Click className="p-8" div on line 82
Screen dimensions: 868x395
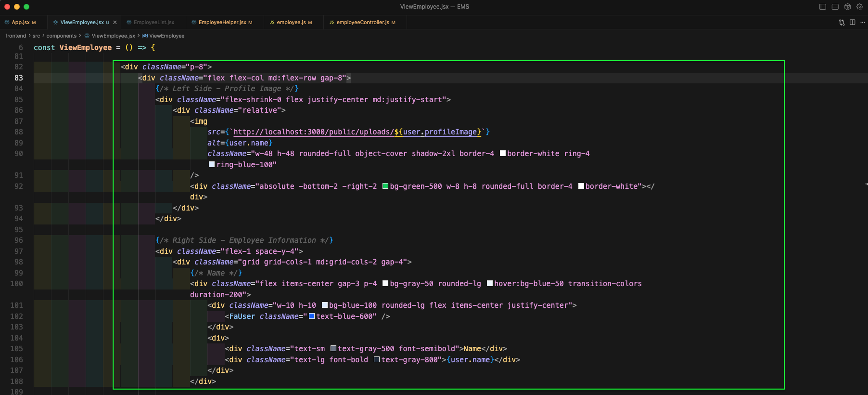(166, 67)
